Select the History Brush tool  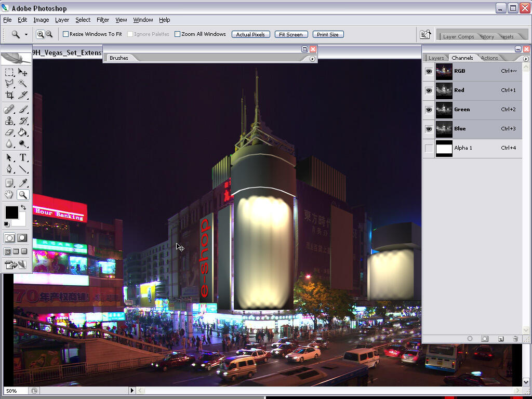(x=23, y=121)
